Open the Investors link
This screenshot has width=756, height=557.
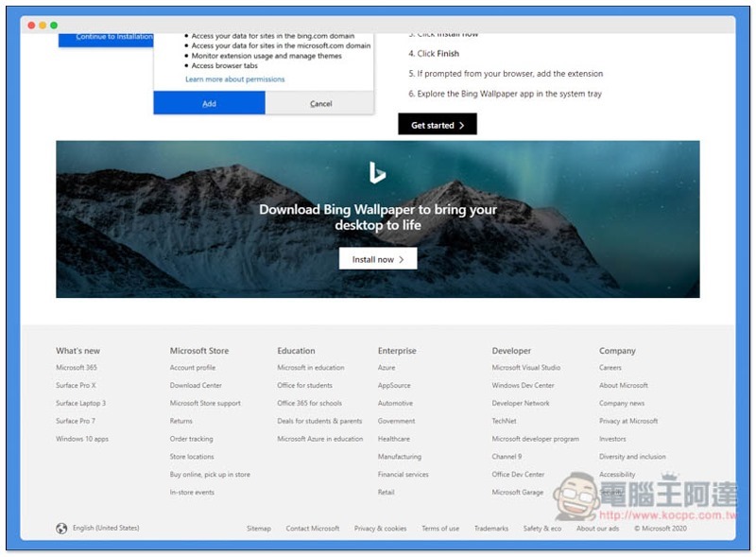click(612, 439)
